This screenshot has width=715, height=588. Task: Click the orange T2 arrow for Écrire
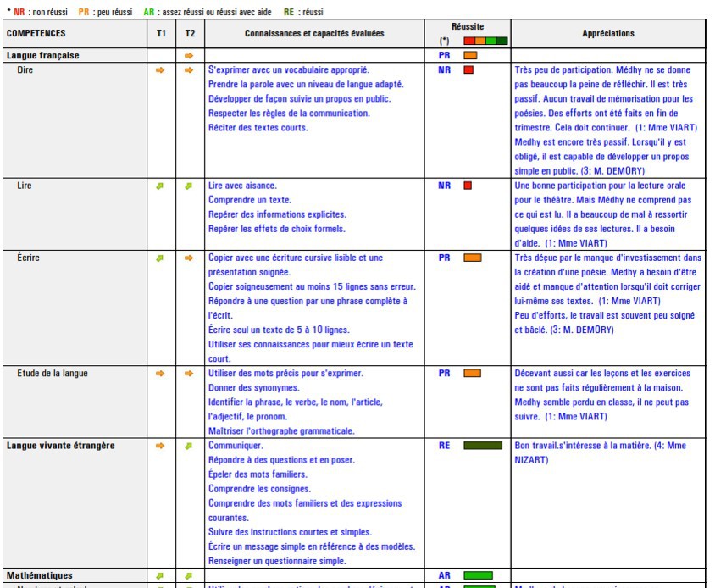click(189, 258)
